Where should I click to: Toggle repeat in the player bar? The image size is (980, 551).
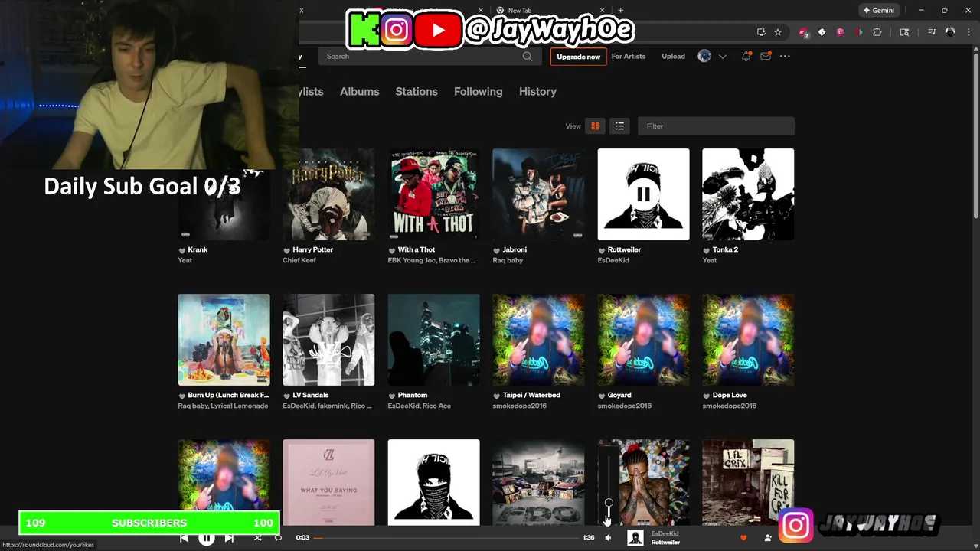pyautogui.click(x=278, y=538)
